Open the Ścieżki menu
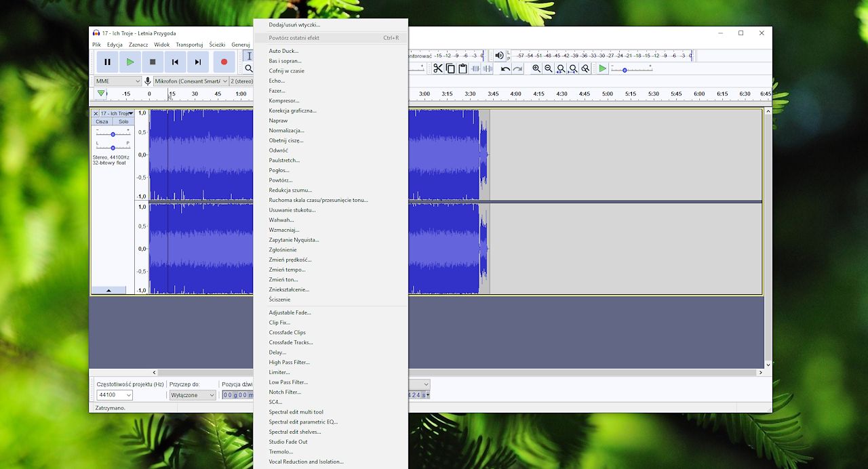The image size is (868, 469). click(x=217, y=44)
